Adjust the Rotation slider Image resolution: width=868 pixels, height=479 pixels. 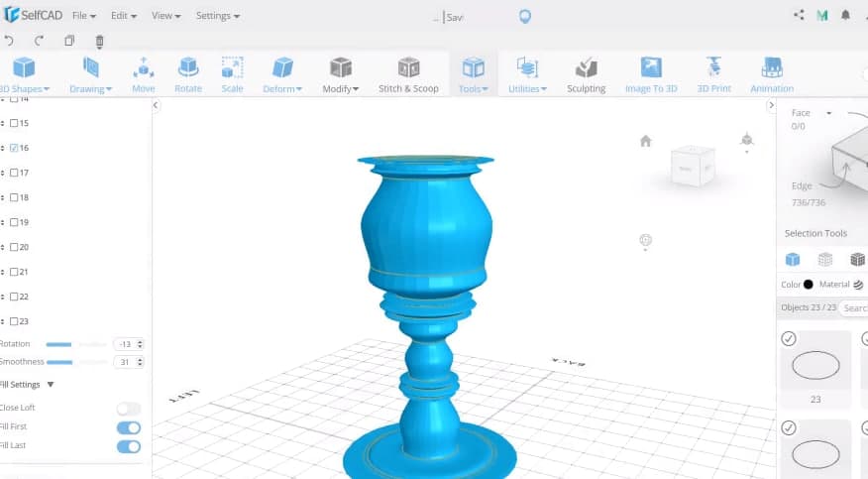(76, 344)
